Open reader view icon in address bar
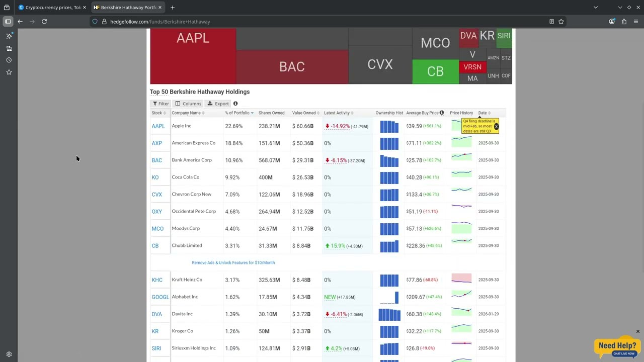This screenshot has width=644, height=362. point(551,22)
